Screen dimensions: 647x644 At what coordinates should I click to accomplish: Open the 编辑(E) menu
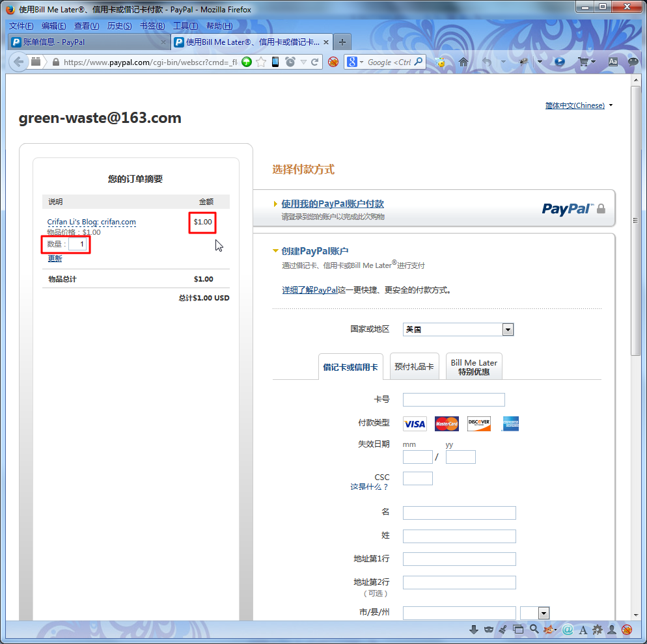(x=53, y=26)
